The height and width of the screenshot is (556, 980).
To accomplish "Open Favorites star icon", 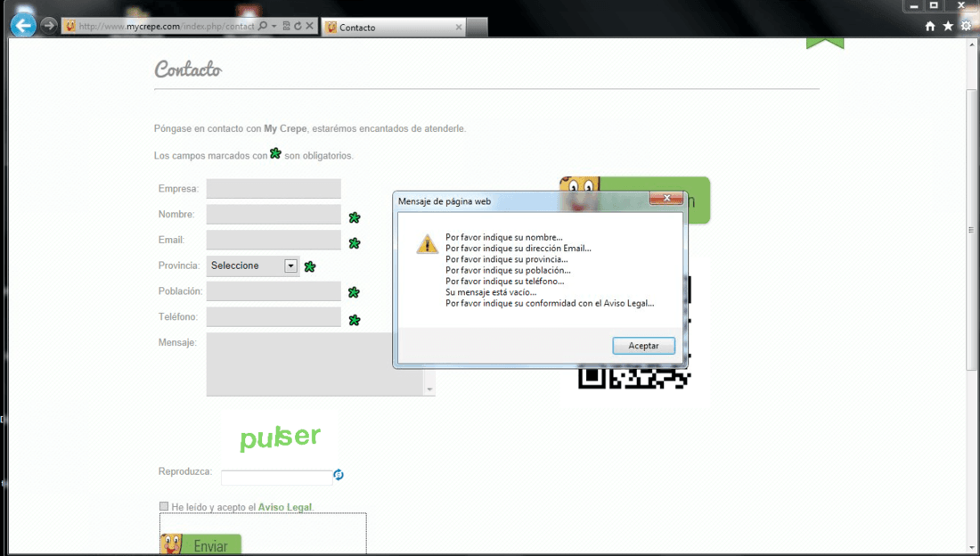I will coord(948,26).
